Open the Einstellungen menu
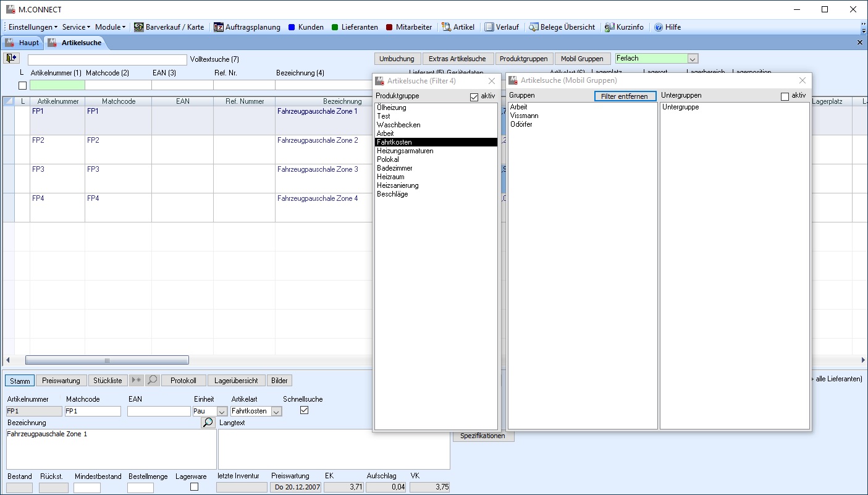The width and height of the screenshot is (868, 495). pyautogui.click(x=33, y=27)
